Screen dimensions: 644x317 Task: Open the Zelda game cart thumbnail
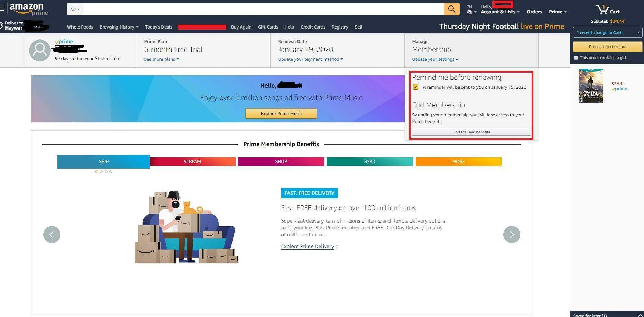coord(591,86)
